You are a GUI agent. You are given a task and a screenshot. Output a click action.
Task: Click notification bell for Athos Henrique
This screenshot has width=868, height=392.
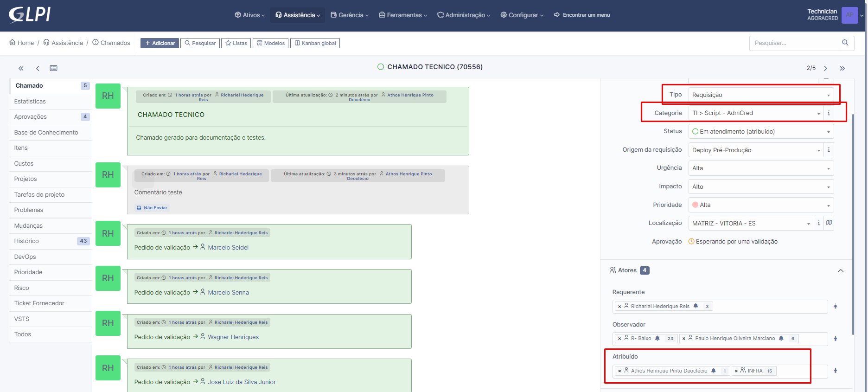(714, 371)
